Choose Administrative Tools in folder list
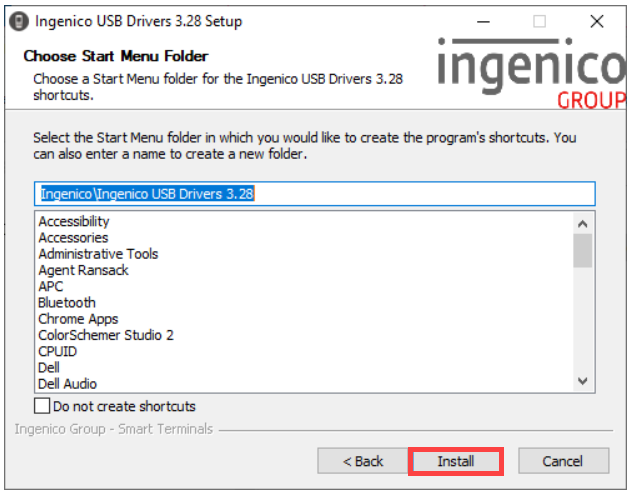The width and height of the screenshot is (630, 494). 98,254
